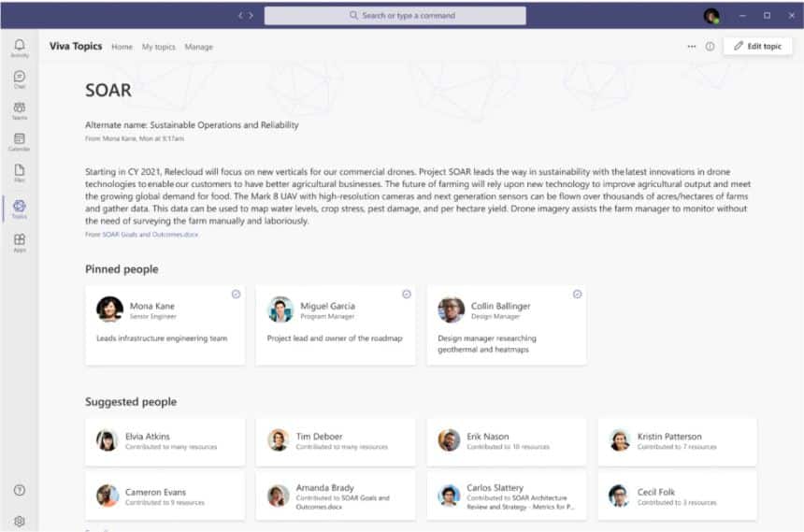Click the search magnifier icon
Image resolution: width=804 pixels, height=532 pixels.
(x=353, y=15)
